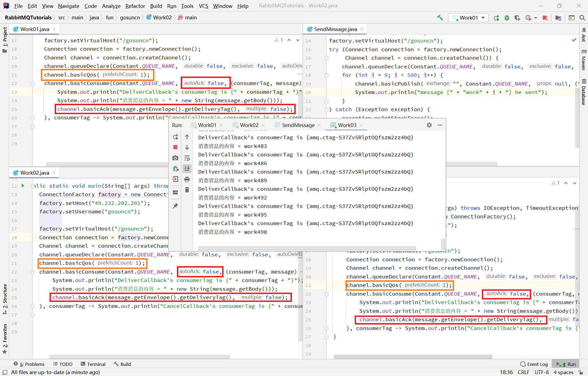Rerun Work01 from the main toolbar
The image size is (588, 376).
click(x=496, y=18)
